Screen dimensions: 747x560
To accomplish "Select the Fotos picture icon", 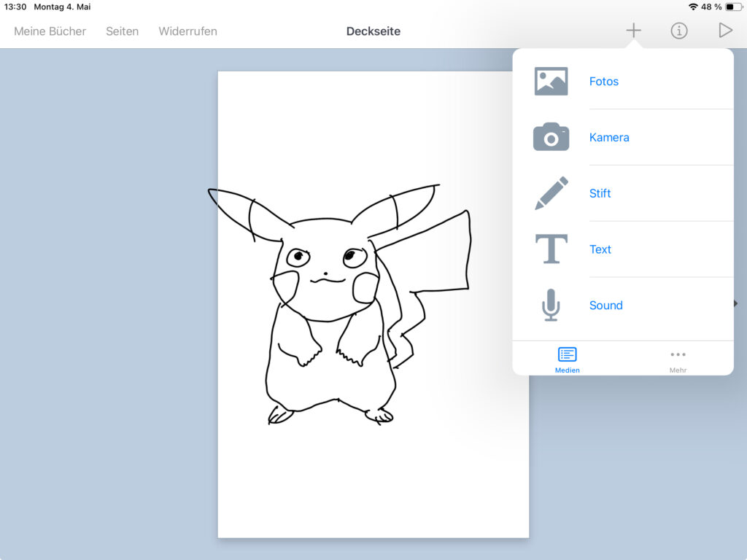I will [x=551, y=82].
